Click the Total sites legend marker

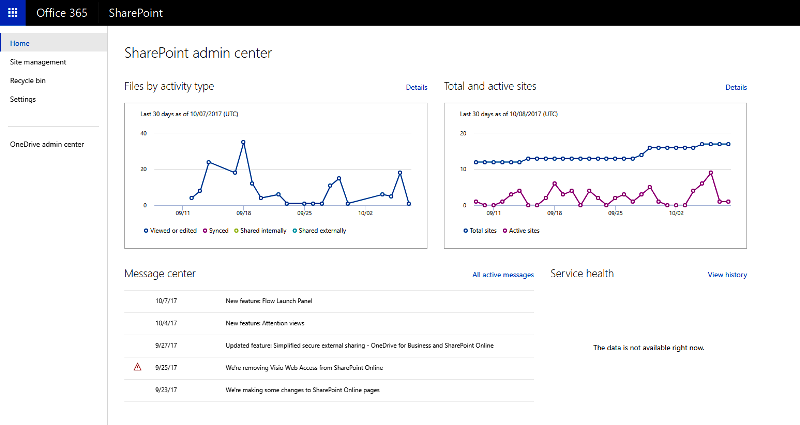465,230
